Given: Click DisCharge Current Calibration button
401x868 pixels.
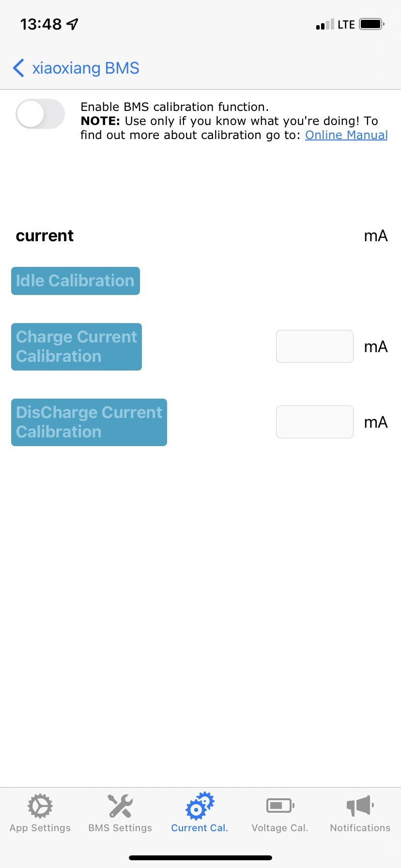Looking at the screenshot, I should (x=89, y=422).
